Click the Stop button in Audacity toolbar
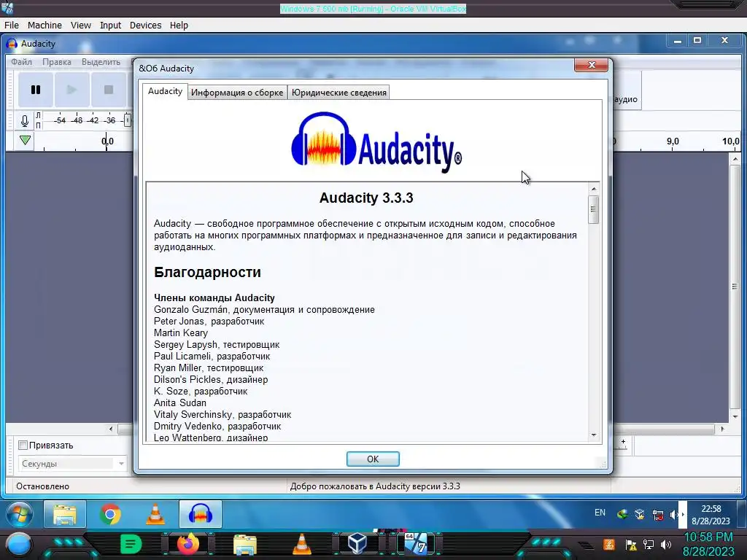 click(x=109, y=90)
